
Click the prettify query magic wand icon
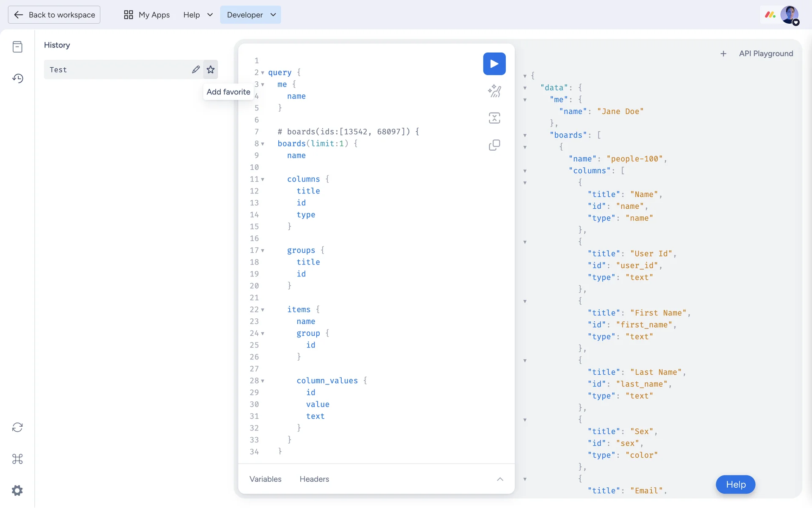click(494, 91)
